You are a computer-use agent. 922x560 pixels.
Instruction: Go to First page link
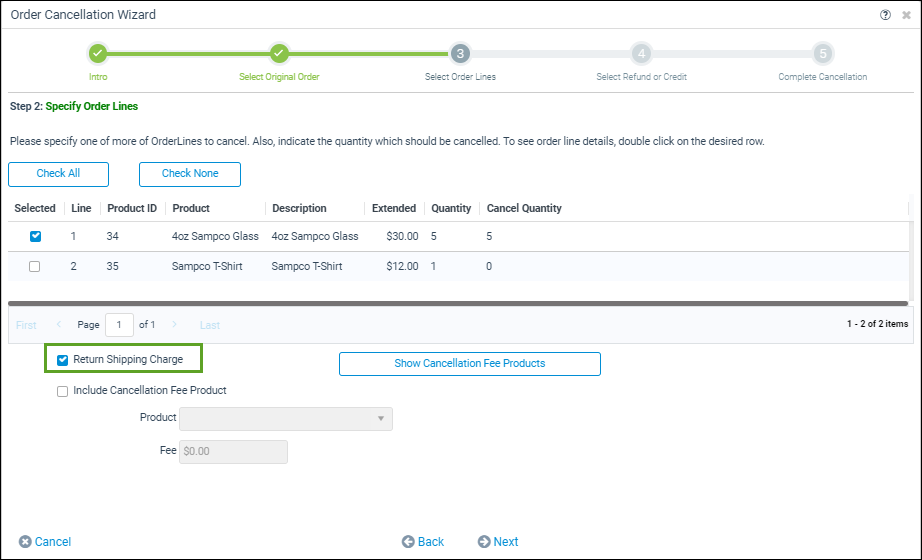[26, 325]
